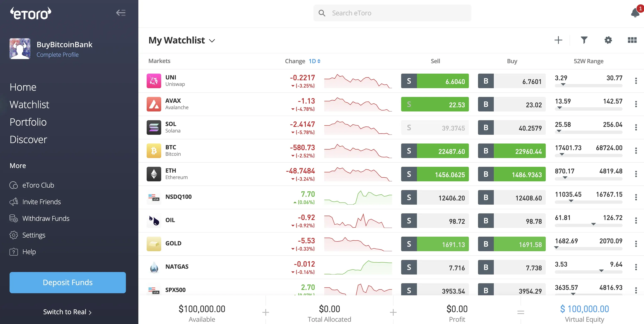The width and height of the screenshot is (644, 324).
Task: Buy UNI at 6.7601
Action: 511,81
